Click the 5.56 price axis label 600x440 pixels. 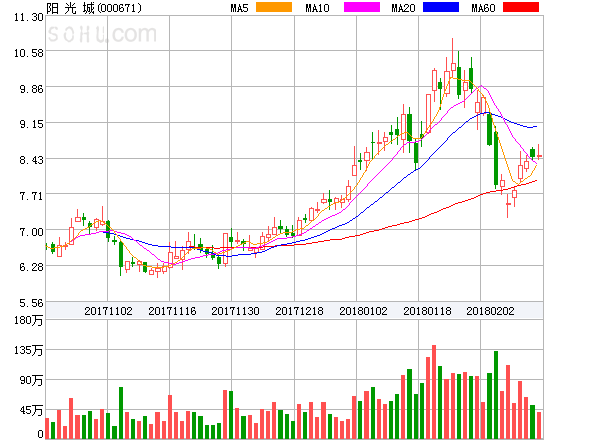(x=31, y=303)
